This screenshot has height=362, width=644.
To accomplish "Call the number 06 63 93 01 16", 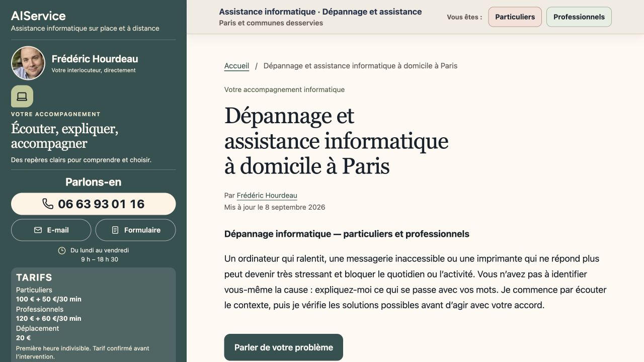I will (94, 204).
